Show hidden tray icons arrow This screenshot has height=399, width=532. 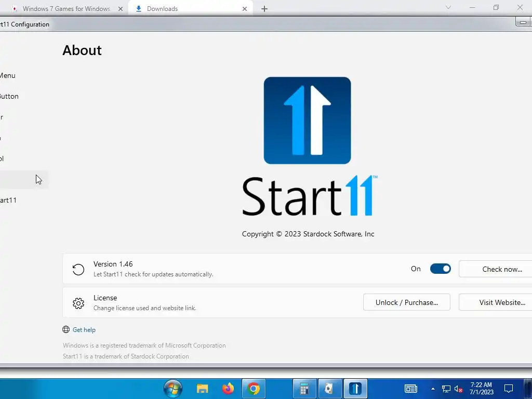click(x=433, y=389)
